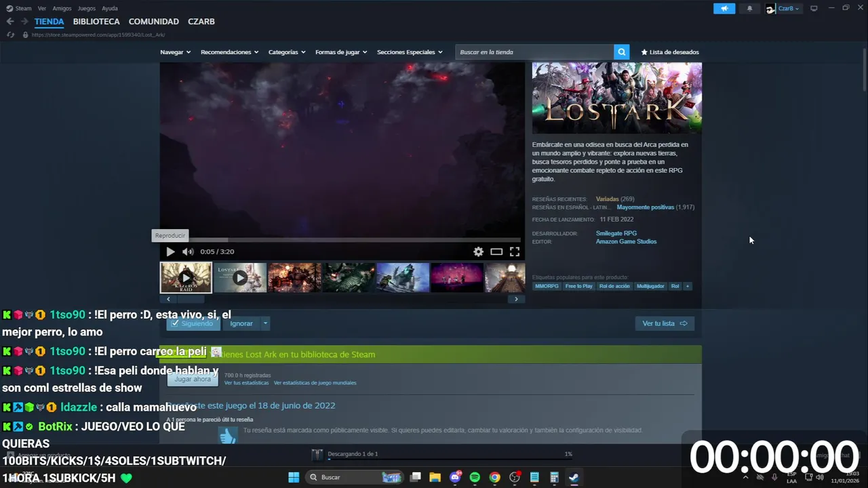This screenshot has height=488, width=868.
Task: Open Smilegate RPG developer link
Action: (x=616, y=233)
